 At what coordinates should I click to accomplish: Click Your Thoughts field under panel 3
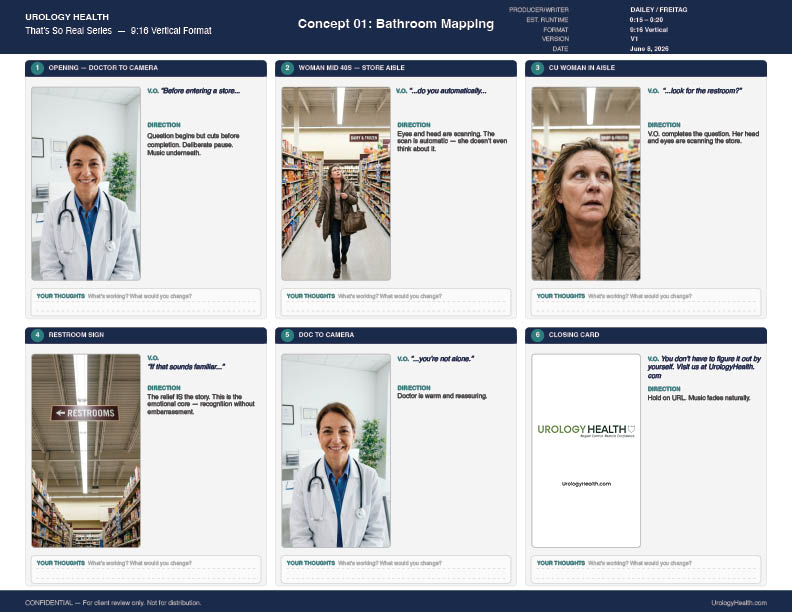coord(646,302)
